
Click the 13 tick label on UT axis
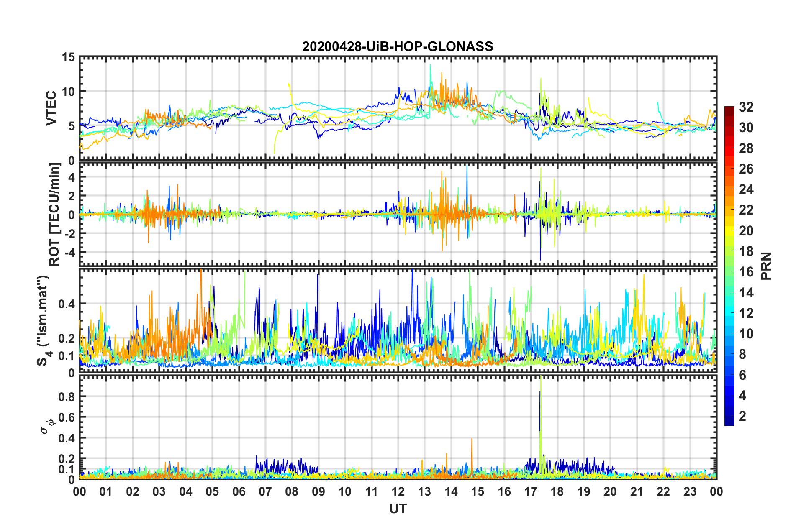pyautogui.click(x=424, y=492)
